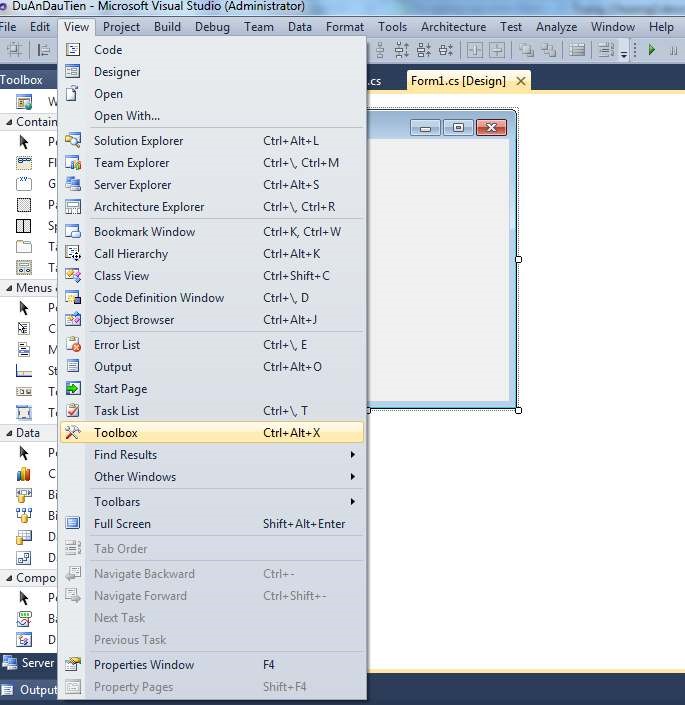Click the Full Screen icon
The height and width of the screenshot is (705, 685).
tap(73, 524)
